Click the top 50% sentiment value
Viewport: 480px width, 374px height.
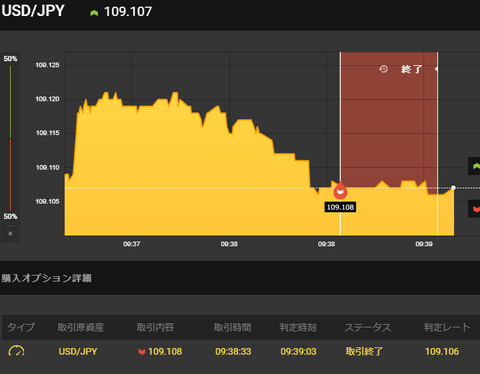(x=10, y=59)
